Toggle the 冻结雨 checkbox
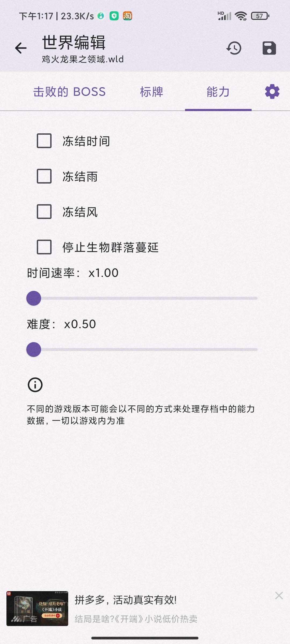Screen dimensions: 290x644 44,176
